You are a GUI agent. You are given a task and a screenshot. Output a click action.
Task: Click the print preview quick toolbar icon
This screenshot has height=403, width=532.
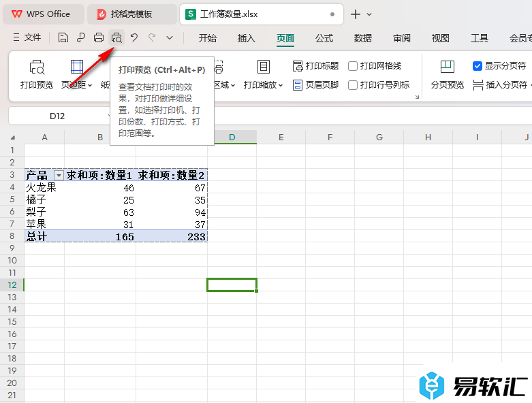point(116,37)
